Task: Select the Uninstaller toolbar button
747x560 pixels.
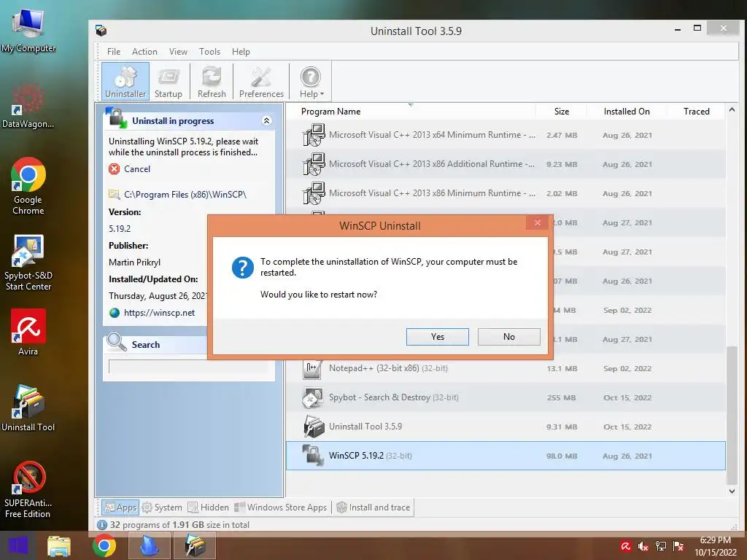Action: (125, 82)
